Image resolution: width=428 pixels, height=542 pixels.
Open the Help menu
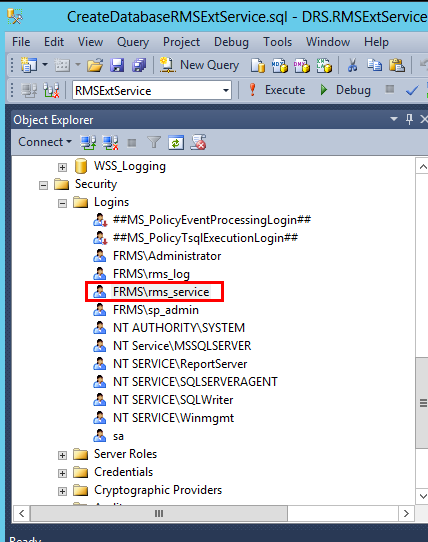point(376,42)
